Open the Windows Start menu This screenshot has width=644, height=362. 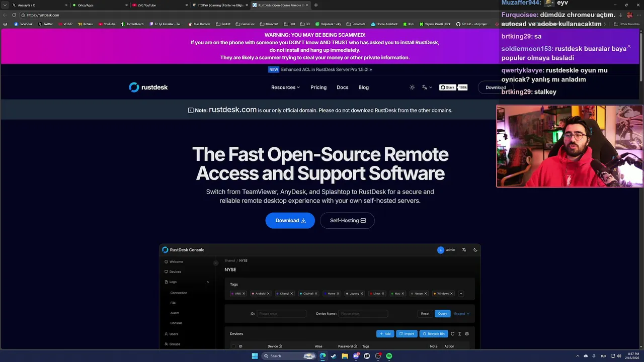[255, 356]
